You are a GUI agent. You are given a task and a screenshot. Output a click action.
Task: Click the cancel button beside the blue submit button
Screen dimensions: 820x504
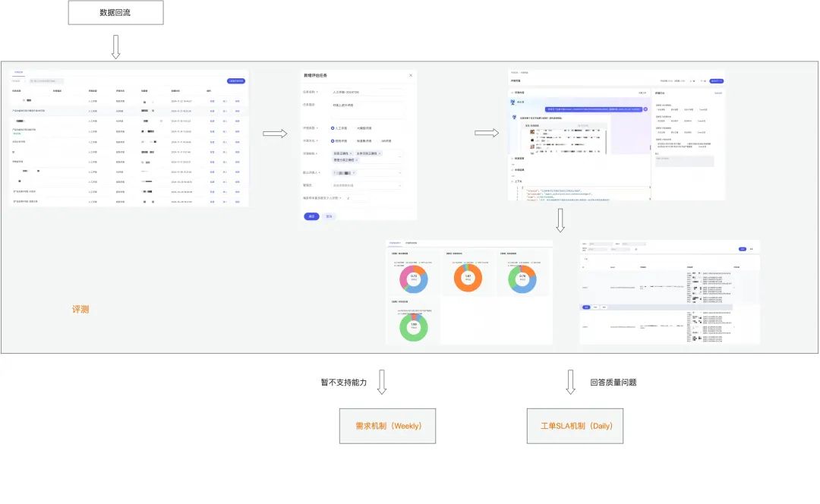pyautogui.click(x=329, y=216)
